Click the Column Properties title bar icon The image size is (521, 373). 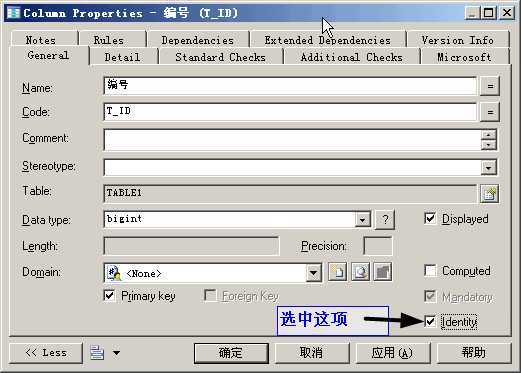coord(13,13)
